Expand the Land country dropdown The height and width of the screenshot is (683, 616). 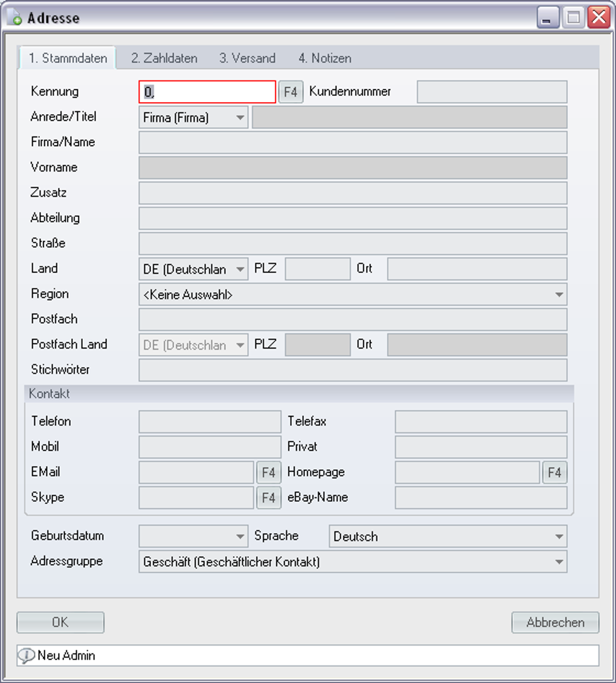click(x=240, y=269)
